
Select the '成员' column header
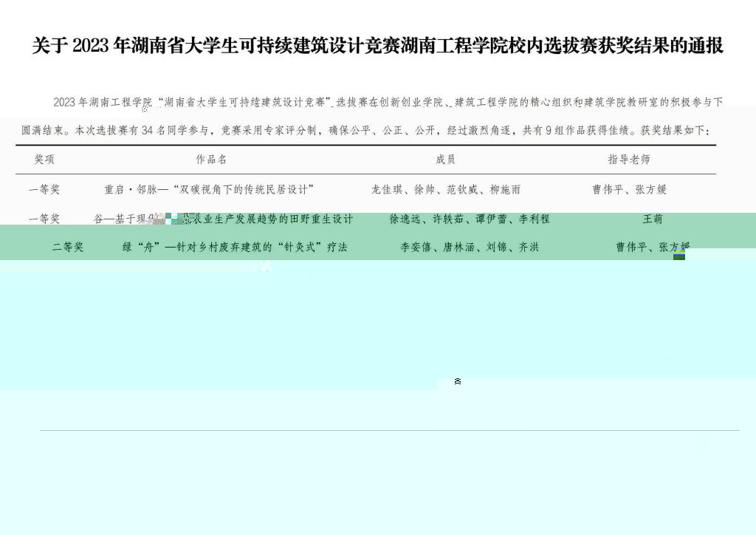pos(445,159)
